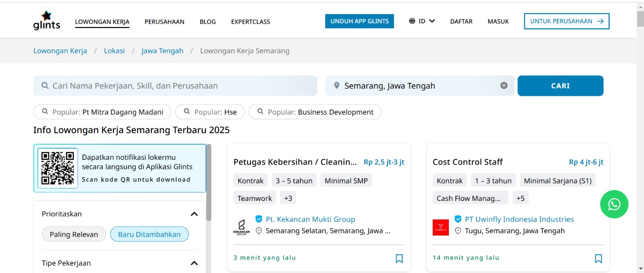
Task: Click Kontrak tag on Petugas Kebersihan card
Action: click(250, 181)
